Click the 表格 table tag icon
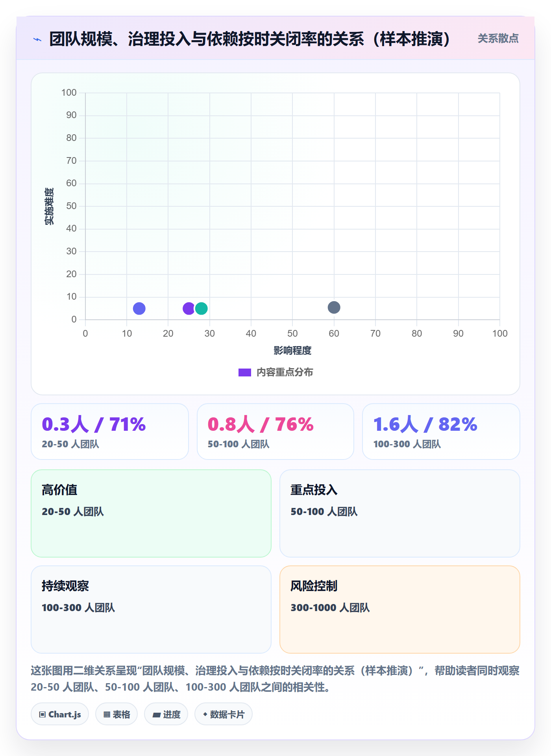Image resolution: width=551 pixels, height=756 pixels. coord(107,714)
